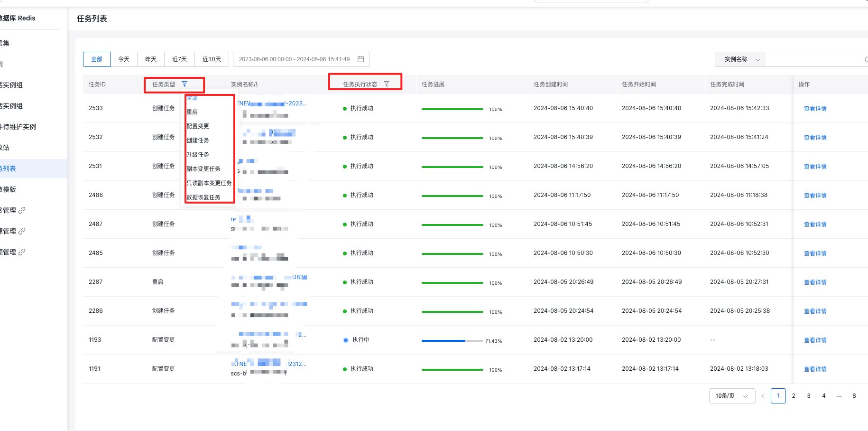Select the 昨天 time range tab
Image resolution: width=868 pixels, height=431 pixels.
pyautogui.click(x=151, y=59)
